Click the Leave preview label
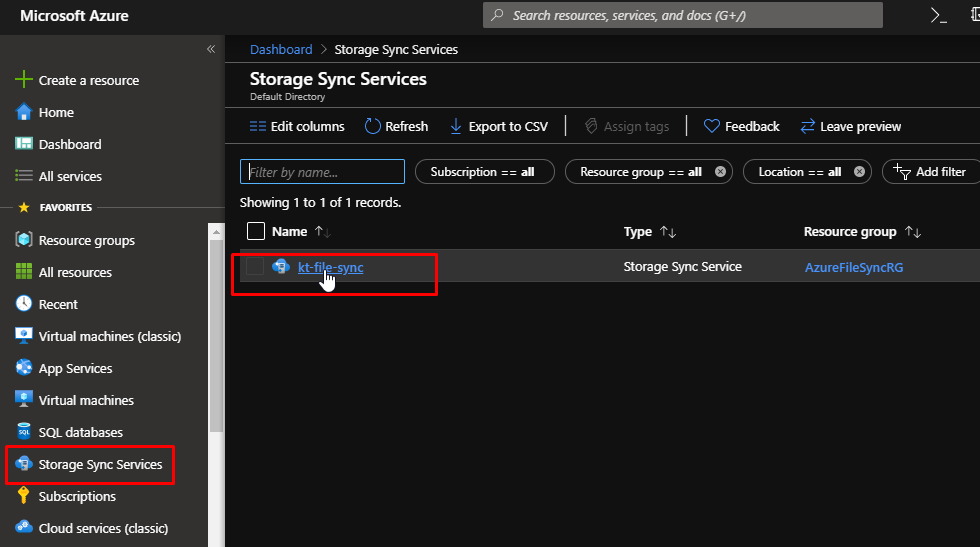Image resolution: width=980 pixels, height=547 pixels. (x=861, y=126)
